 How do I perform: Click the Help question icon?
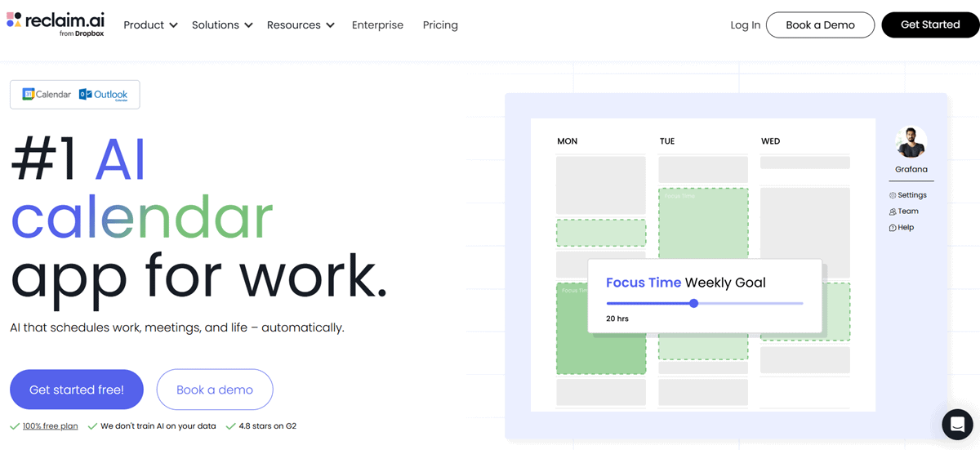coord(893,228)
